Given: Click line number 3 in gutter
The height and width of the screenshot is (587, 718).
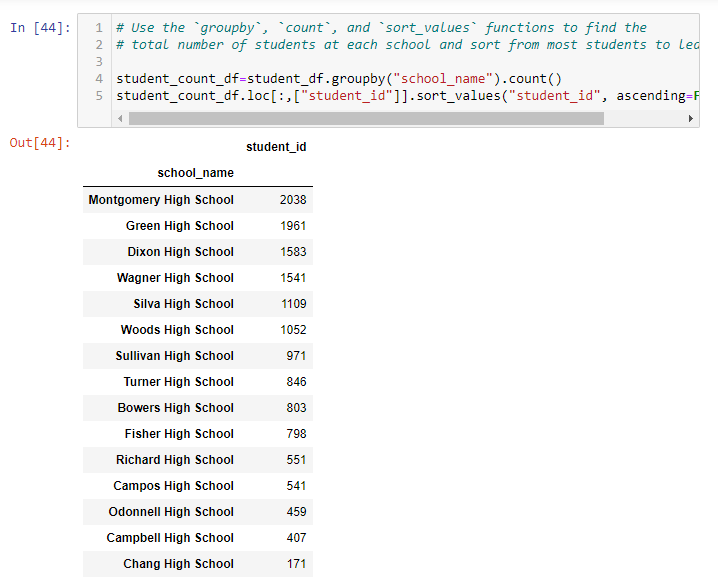Looking at the screenshot, I should (x=99, y=62).
